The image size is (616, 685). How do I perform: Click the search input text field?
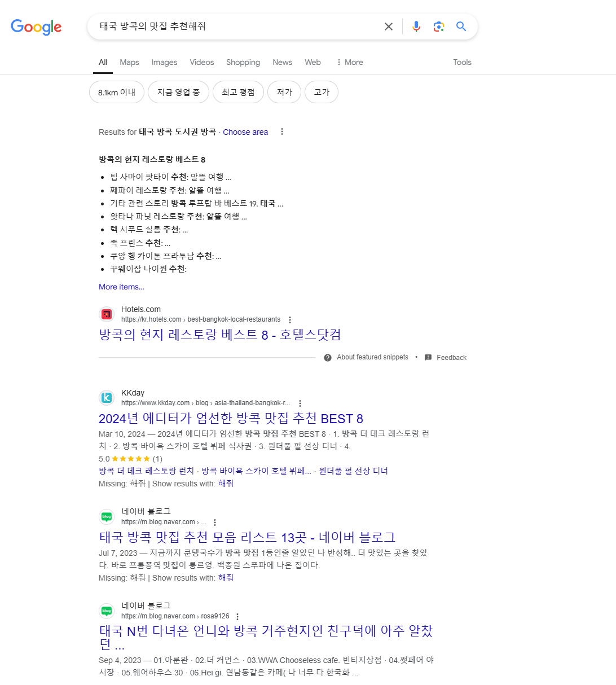click(x=237, y=27)
